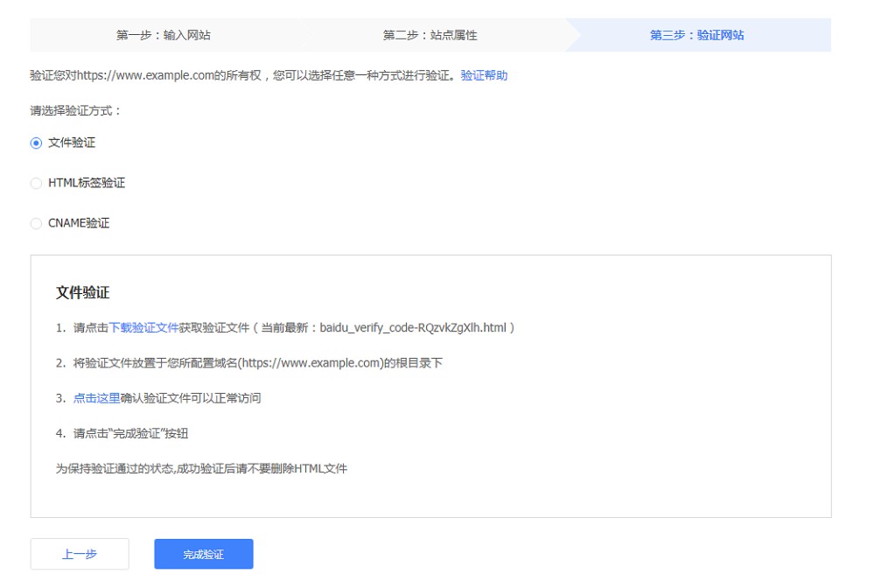Select the CNAME验证 radio button circle
The height and width of the screenshot is (588, 874).
click(36, 224)
